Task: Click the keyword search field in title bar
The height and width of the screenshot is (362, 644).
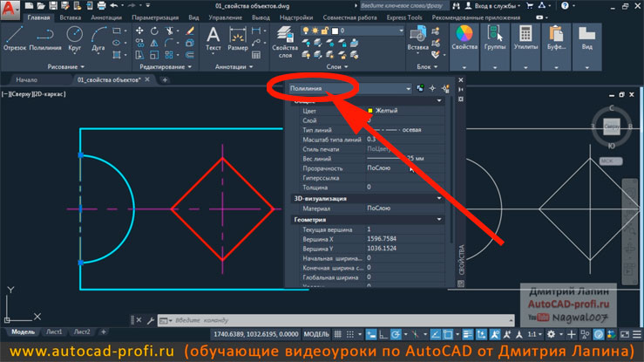Action: (x=403, y=6)
